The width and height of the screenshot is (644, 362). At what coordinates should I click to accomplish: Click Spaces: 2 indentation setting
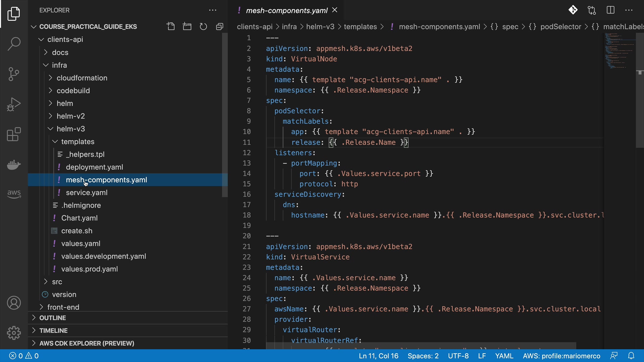423,356
